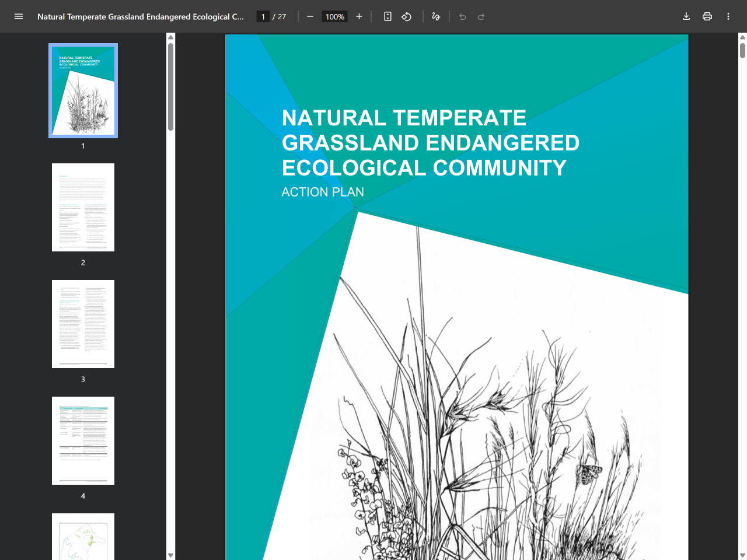
Task: Toggle fit-to-page view
Action: point(388,16)
